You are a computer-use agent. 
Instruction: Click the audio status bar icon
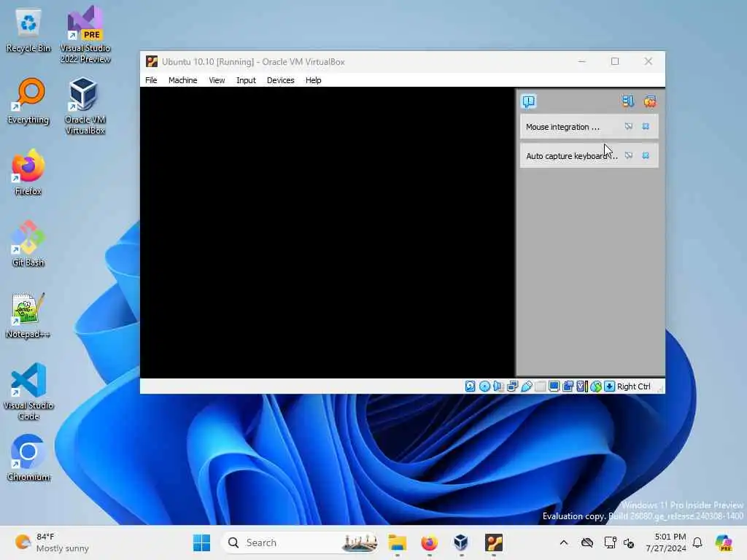coord(498,386)
